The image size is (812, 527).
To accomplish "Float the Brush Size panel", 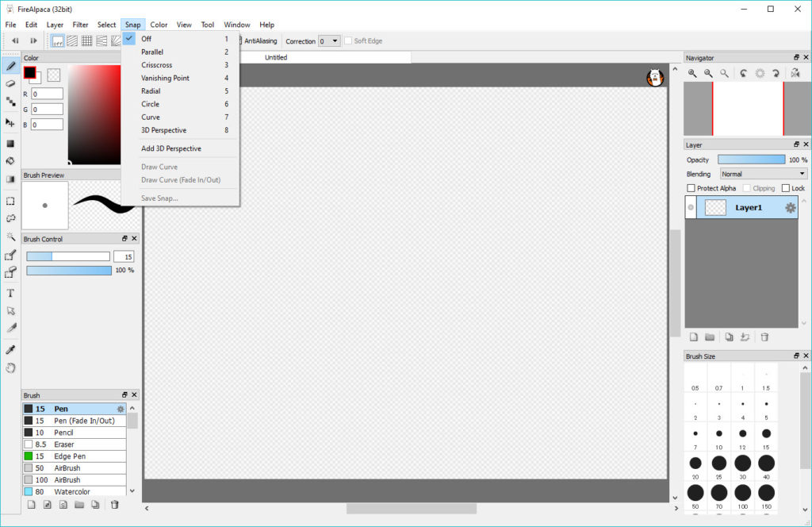I will click(x=796, y=356).
